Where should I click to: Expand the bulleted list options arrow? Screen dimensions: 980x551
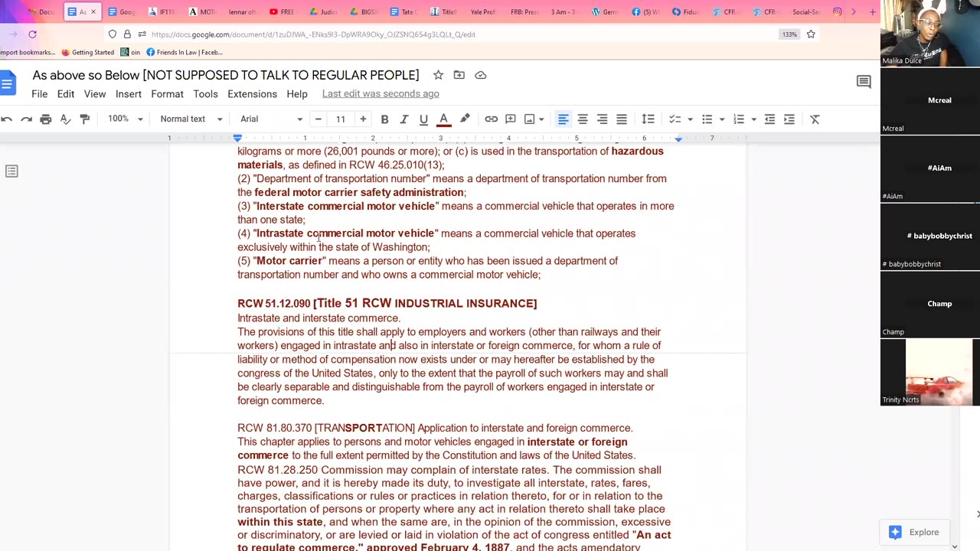coord(722,119)
